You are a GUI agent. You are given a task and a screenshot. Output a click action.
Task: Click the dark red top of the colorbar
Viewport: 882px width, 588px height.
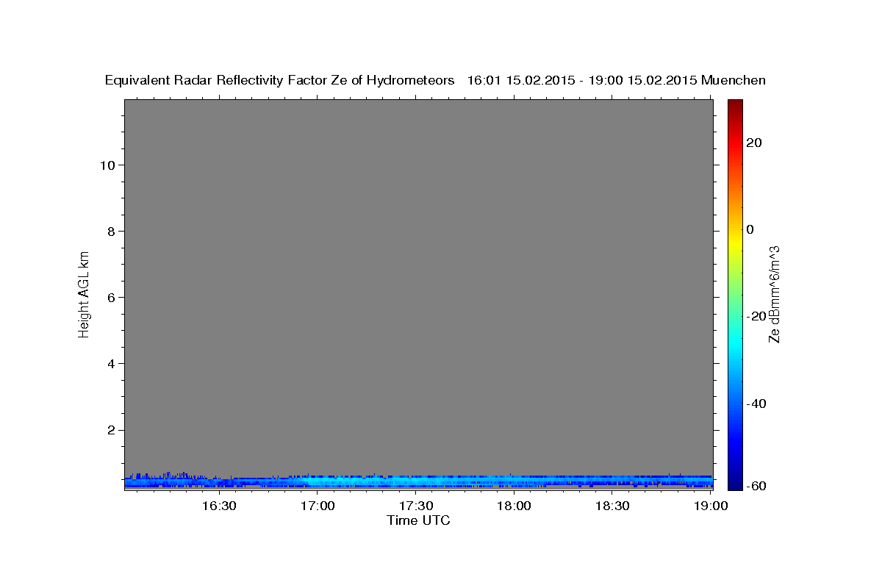click(x=735, y=105)
